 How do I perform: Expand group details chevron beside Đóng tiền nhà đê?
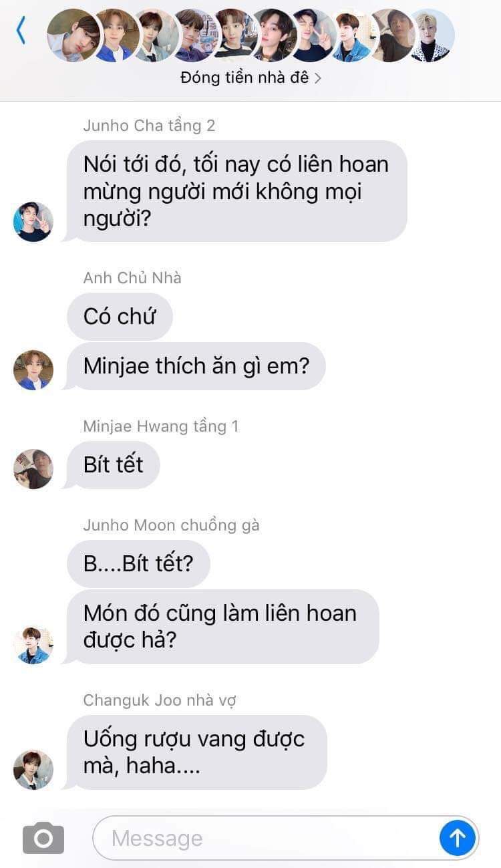click(x=318, y=78)
